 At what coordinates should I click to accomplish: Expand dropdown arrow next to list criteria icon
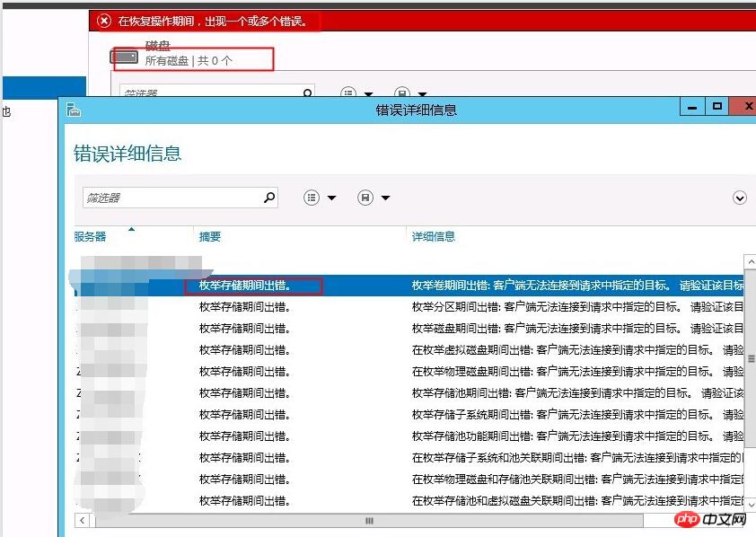[x=331, y=198]
